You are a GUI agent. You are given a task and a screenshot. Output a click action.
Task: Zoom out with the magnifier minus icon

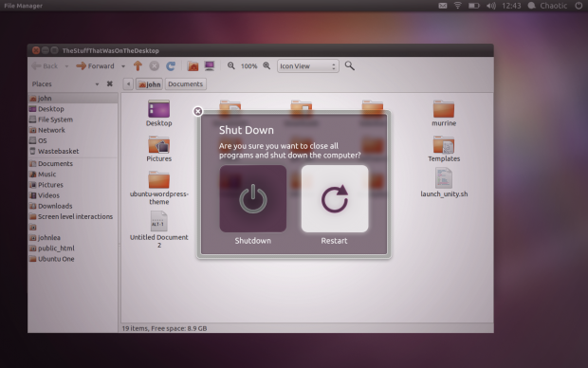pyautogui.click(x=231, y=65)
